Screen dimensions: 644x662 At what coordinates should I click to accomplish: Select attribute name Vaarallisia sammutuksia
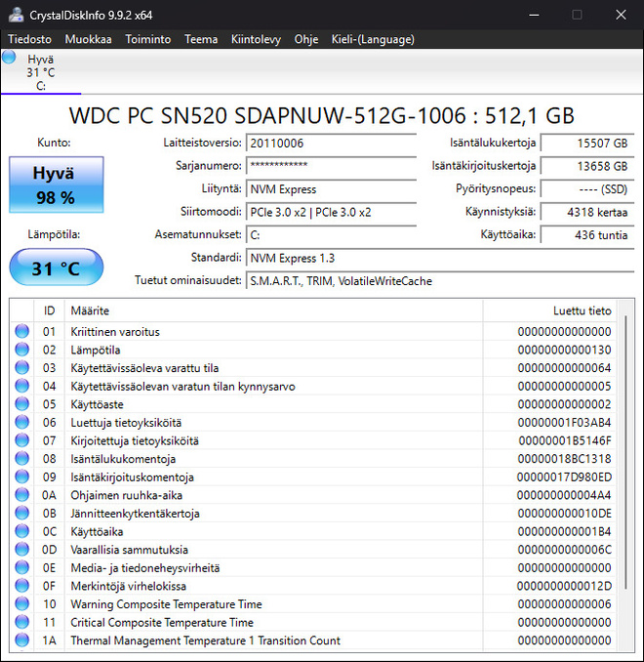click(x=129, y=550)
